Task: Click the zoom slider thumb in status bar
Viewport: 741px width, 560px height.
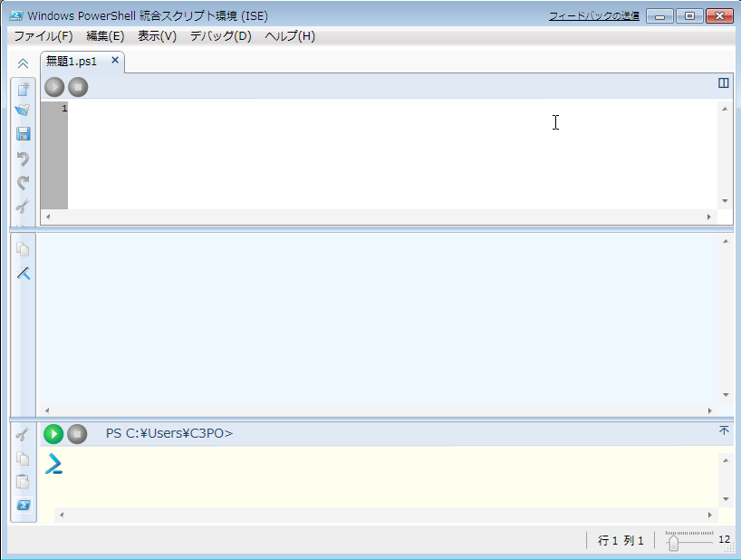Action: [673, 543]
